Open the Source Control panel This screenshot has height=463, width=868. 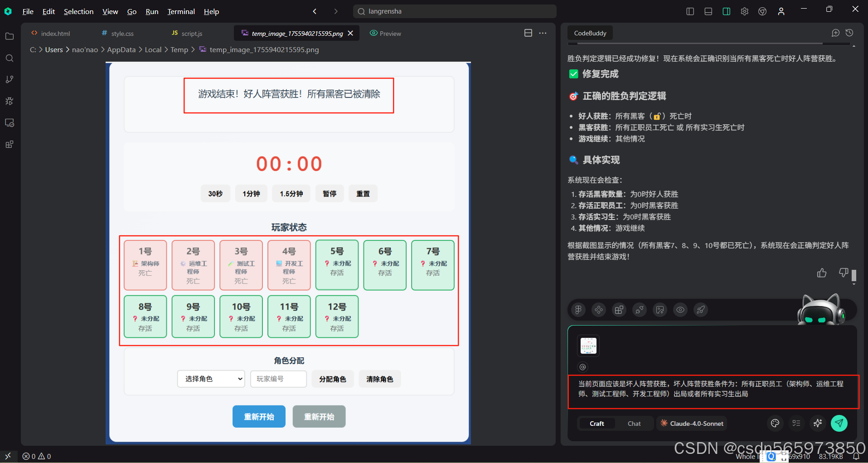[9, 79]
